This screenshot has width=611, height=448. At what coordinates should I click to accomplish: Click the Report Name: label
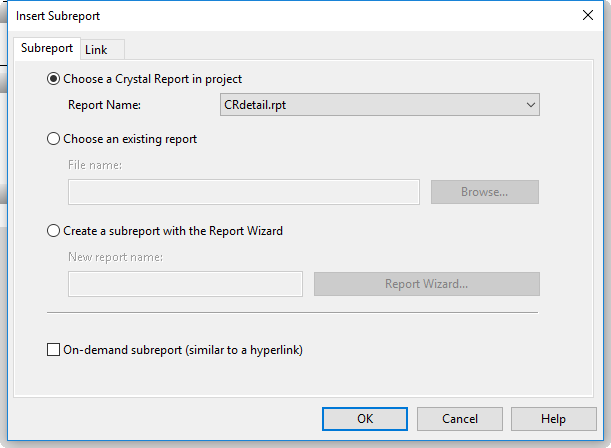[x=104, y=105]
